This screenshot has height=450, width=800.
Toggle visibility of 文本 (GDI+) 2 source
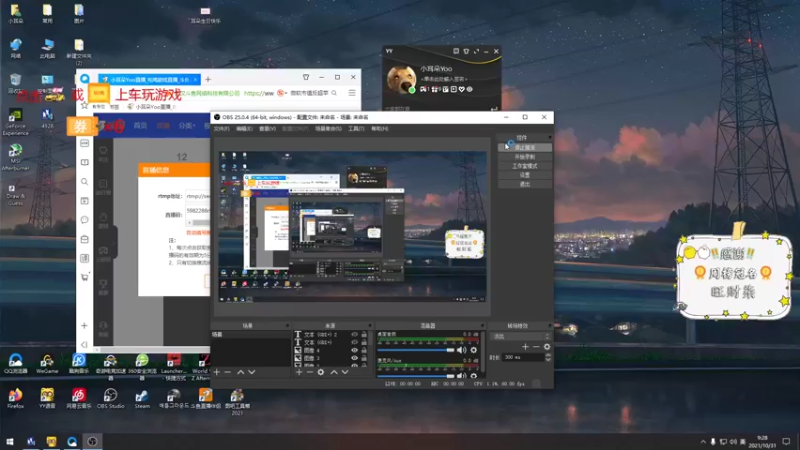pos(355,335)
